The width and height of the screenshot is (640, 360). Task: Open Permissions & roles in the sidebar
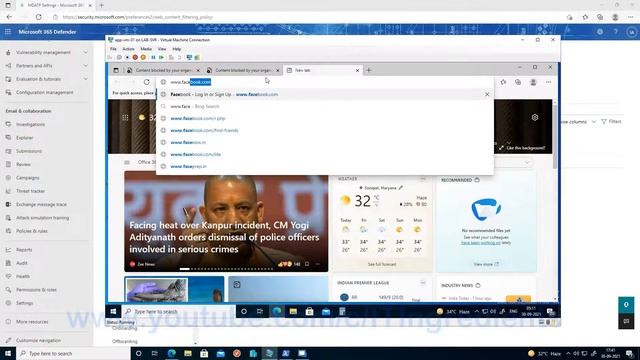(x=36, y=289)
